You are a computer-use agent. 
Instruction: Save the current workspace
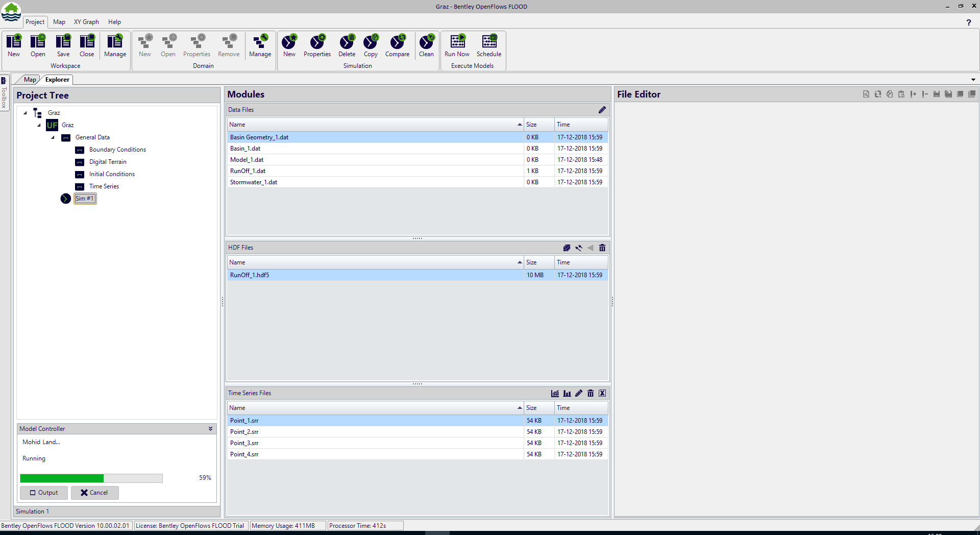(63, 45)
